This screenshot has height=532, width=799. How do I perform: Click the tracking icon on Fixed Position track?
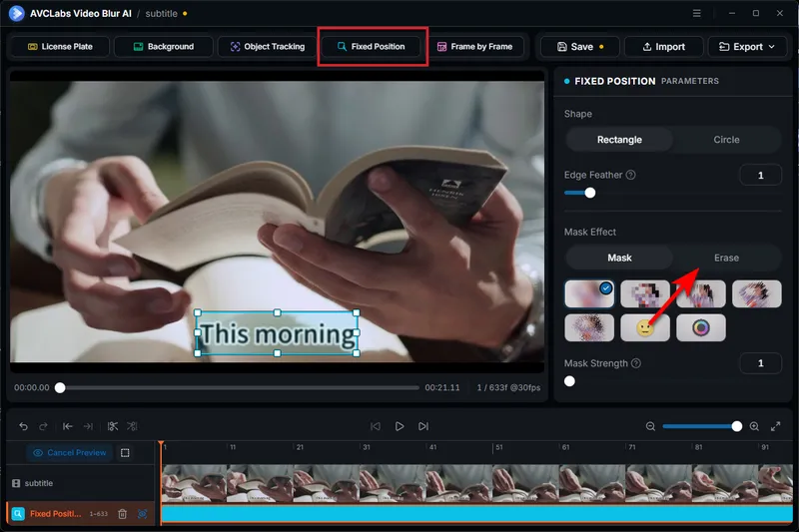point(142,514)
